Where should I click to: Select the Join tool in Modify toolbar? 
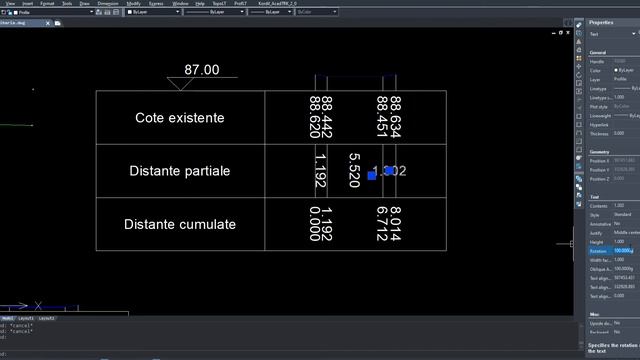579,133
